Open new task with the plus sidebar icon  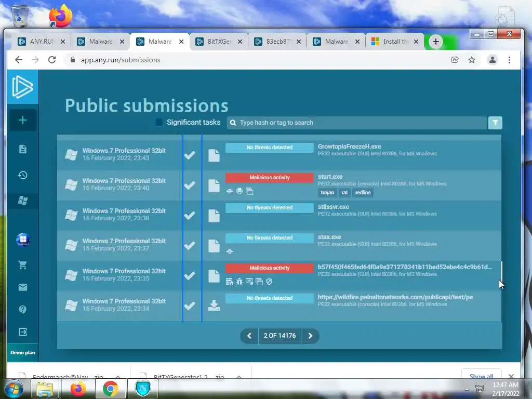[23, 120]
